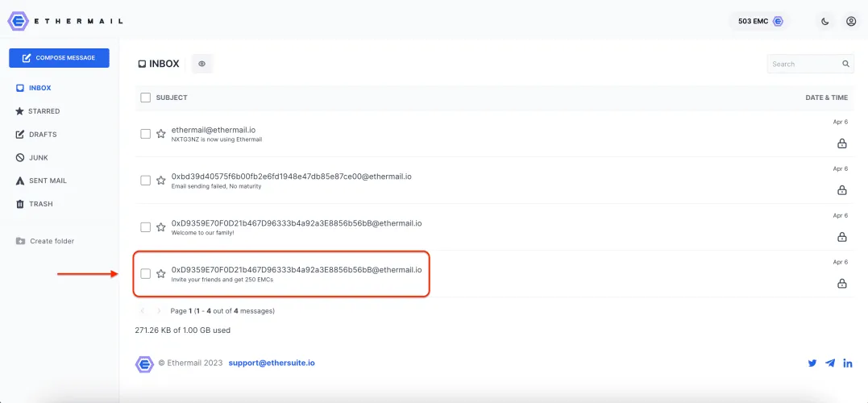Screen dimensions: 868x403
Task: Open the Junk folder in sidebar
Action: (x=31, y=158)
